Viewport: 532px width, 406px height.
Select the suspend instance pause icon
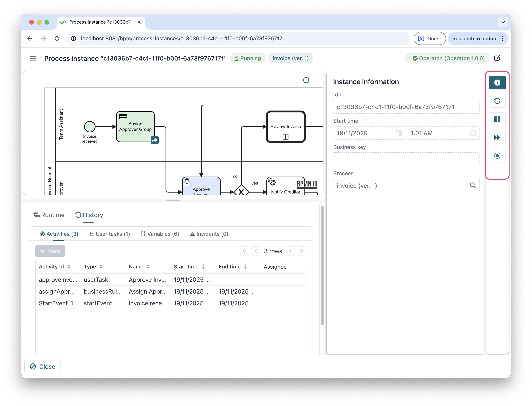click(497, 119)
